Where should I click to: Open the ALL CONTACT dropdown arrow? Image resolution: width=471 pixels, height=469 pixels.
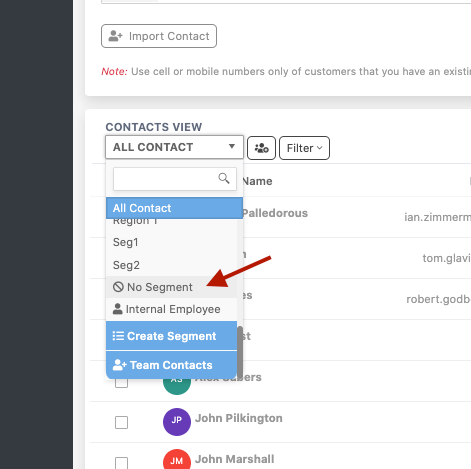(232, 146)
